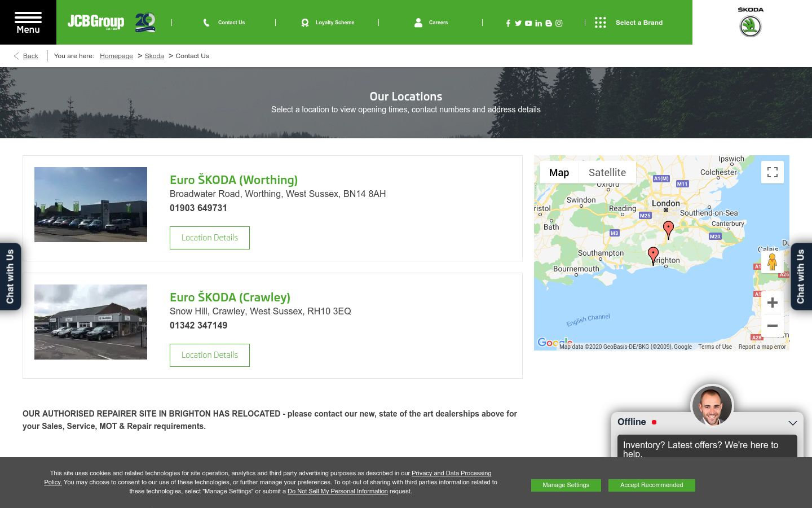This screenshot has width=812, height=508.
Task: Select the Street View pegman
Action: pos(773,262)
